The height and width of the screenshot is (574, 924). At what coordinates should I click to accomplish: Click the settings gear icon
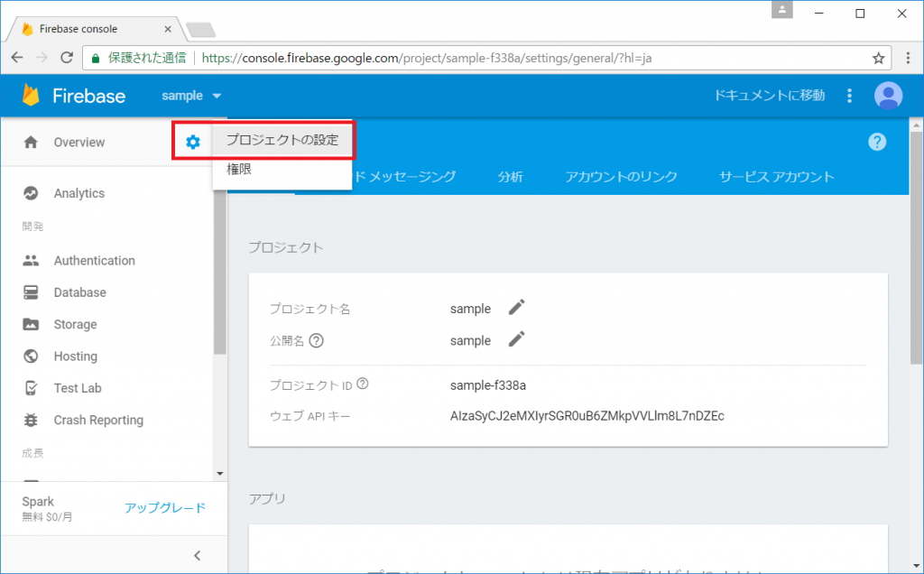[192, 141]
